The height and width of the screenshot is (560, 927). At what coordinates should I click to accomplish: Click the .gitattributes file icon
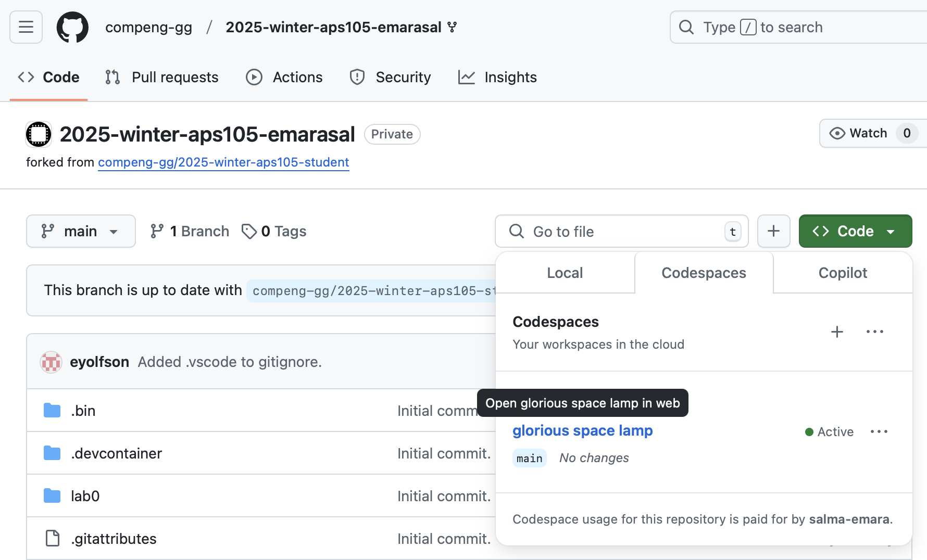(x=52, y=538)
